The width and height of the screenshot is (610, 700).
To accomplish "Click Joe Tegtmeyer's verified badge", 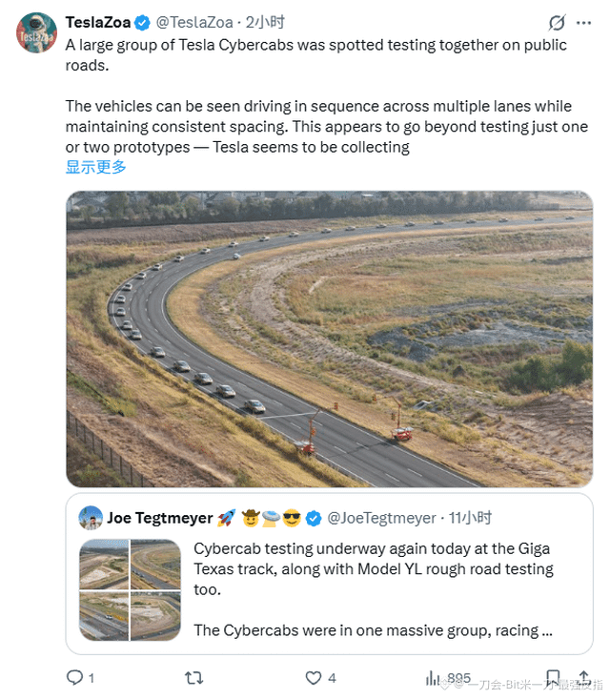I will pyautogui.click(x=314, y=518).
